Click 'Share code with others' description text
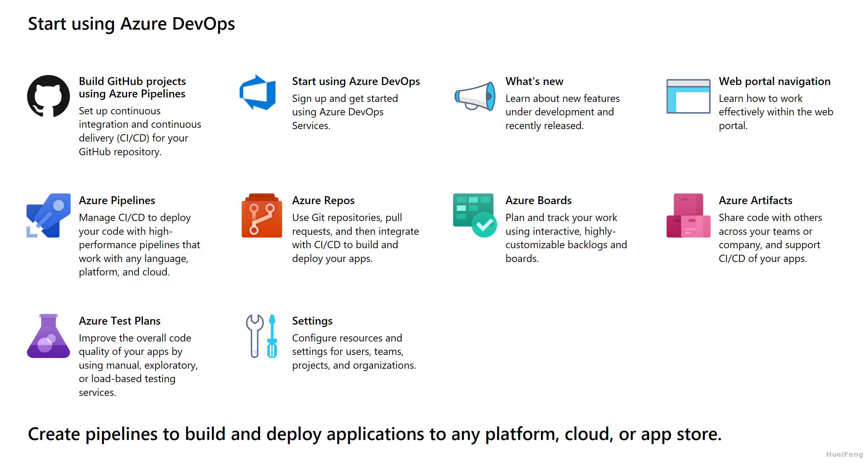The height and width of the screenshot is (463, 868). click(771, 238)
